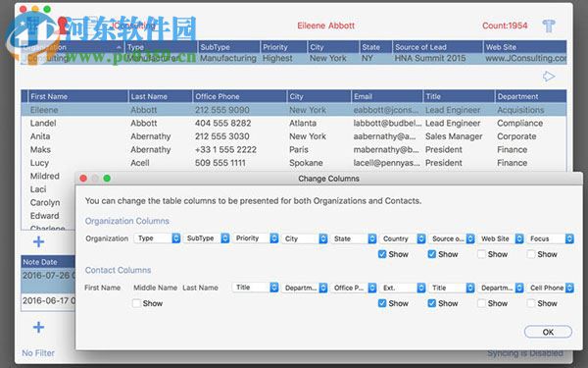The image size is (588, 368).
Task: Sort contacts by Email header
Action: 387,96
